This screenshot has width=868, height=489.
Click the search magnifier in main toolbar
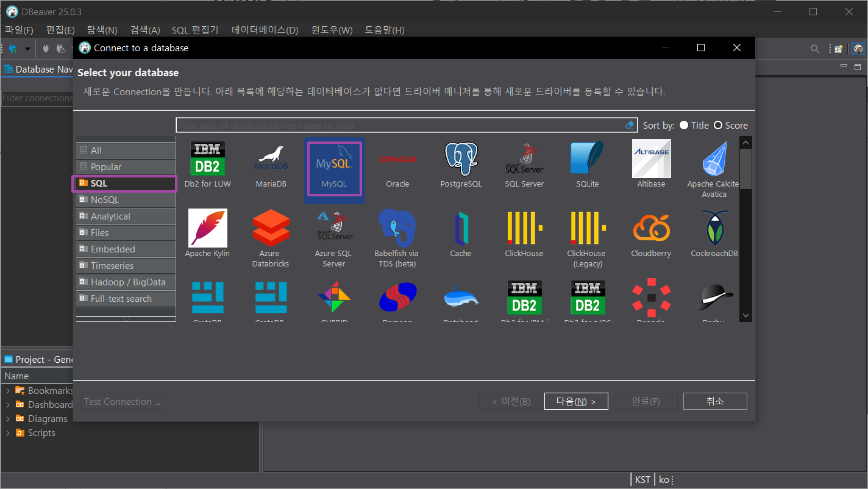815,49
